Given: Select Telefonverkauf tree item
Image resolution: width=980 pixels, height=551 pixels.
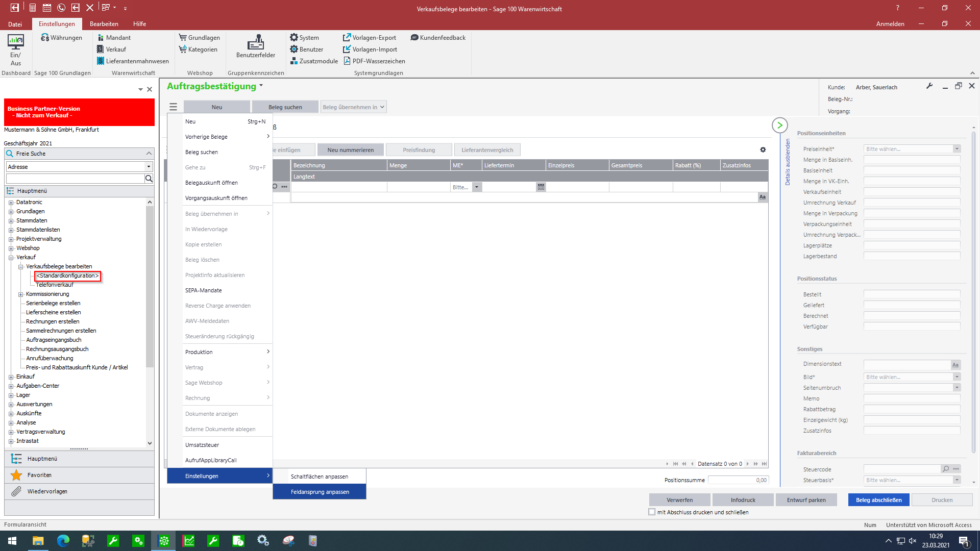Looking at the screenshot, I should [x=55, y=285].
